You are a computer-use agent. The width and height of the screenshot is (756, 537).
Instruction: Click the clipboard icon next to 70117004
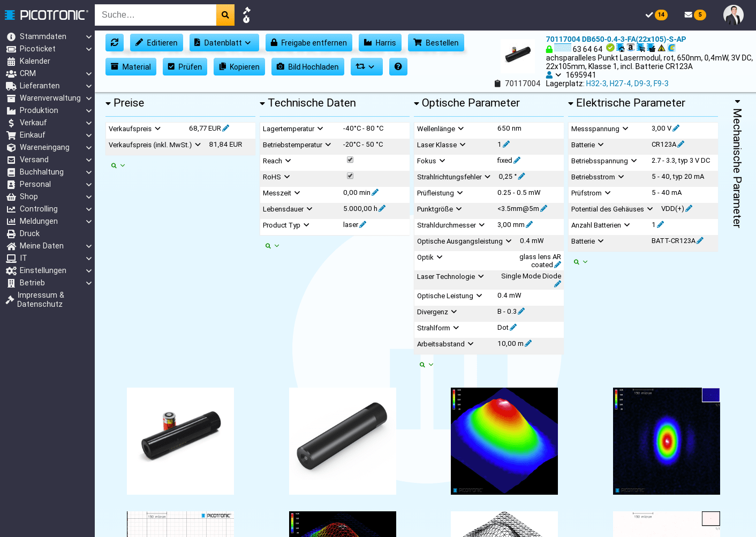[x=497, y=84]
